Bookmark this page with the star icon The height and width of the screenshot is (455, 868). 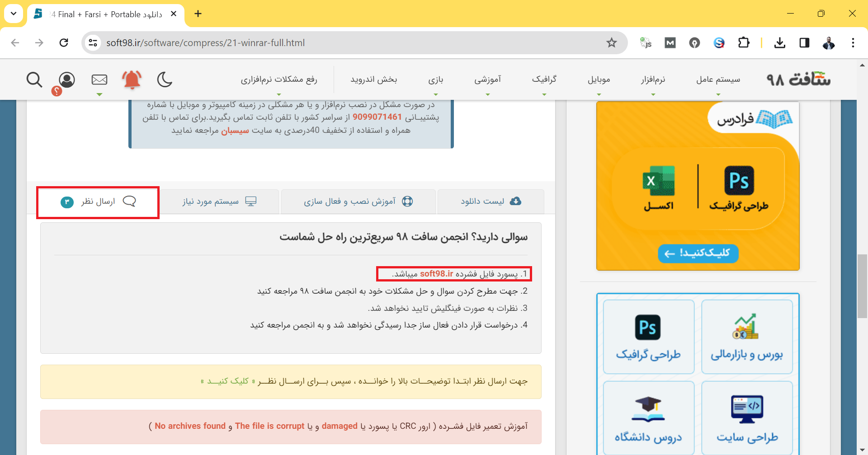[612, 43]
